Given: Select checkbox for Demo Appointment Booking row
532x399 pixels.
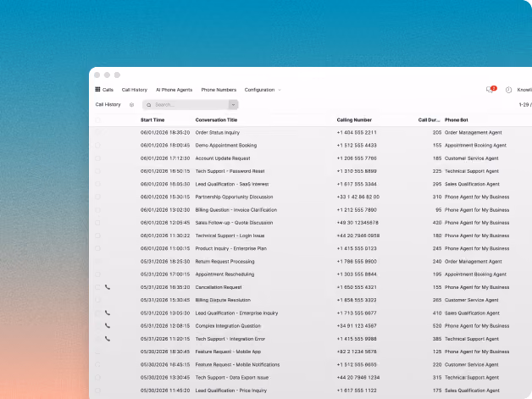Looking at the screenshot, I should (x=97, y=145).
